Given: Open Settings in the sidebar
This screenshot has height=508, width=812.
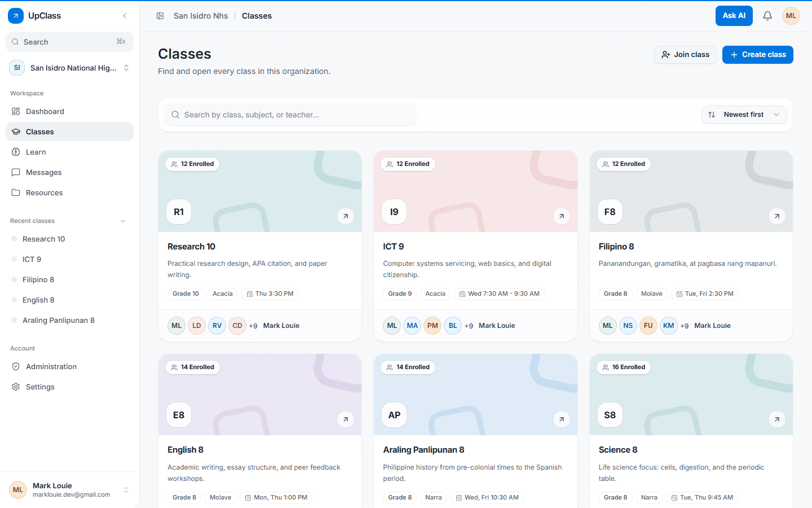Looking at the screenshot, I should pos(70,387).
